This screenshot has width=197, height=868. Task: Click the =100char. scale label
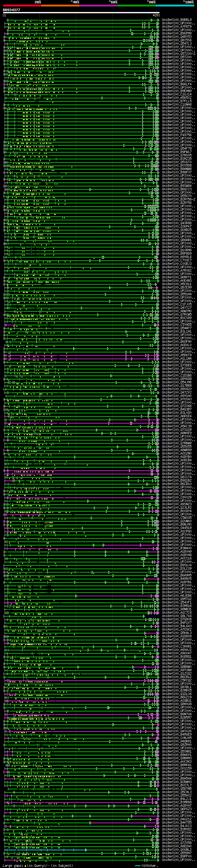(x=150, y=866)
